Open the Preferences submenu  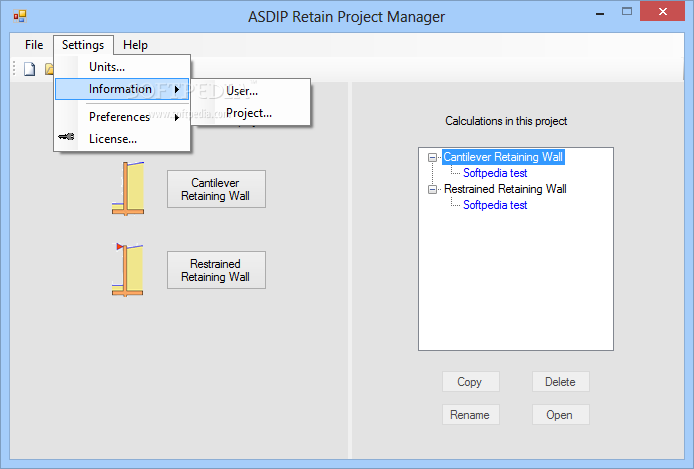pos(122,117)
